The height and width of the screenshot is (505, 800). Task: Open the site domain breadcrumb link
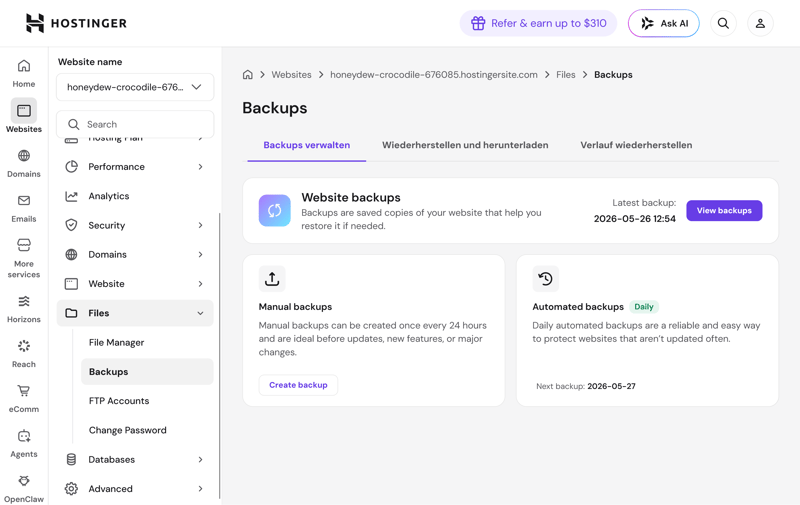tap(434, 74)
